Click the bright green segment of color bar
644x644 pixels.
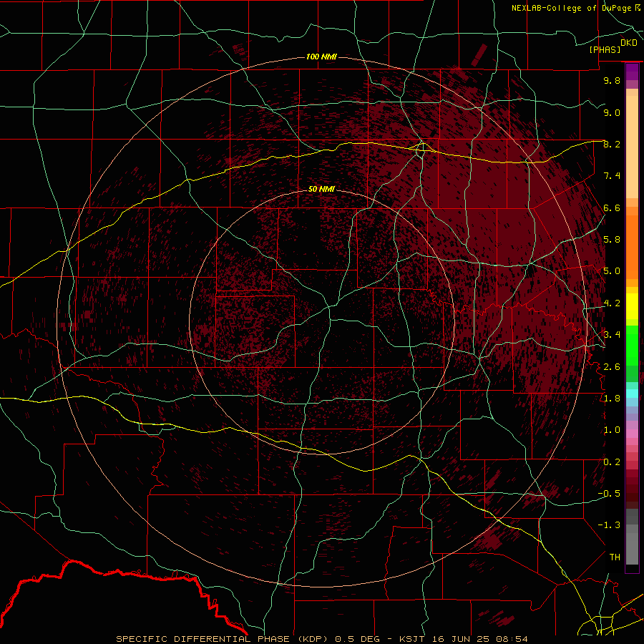click(632, 345)
